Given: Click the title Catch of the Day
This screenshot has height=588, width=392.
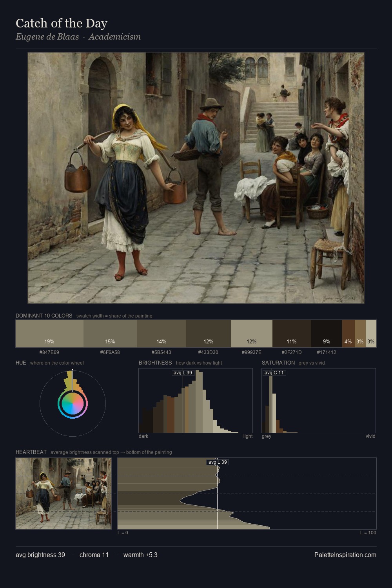Looking at the screenshot, I should [62, 23].
